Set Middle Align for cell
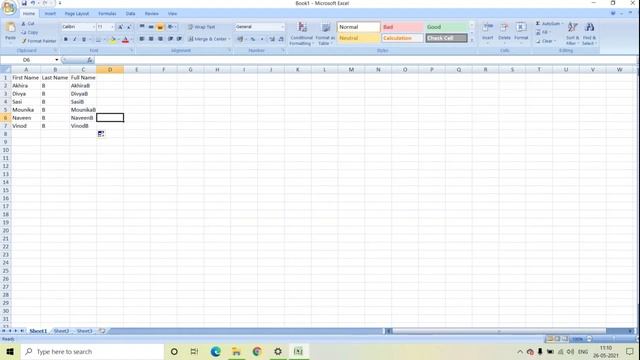Screen dimensions: 640x360 [151, 27]
